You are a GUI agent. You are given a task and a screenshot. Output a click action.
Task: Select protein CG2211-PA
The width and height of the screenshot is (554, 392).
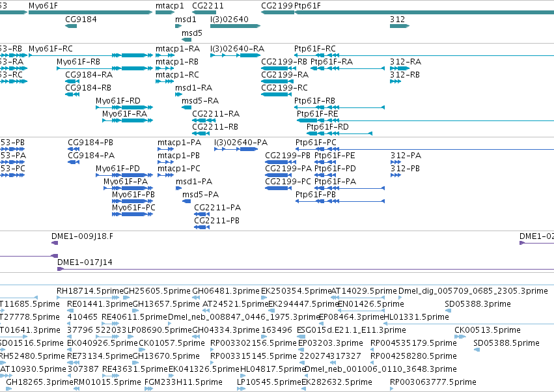point(202,214)
